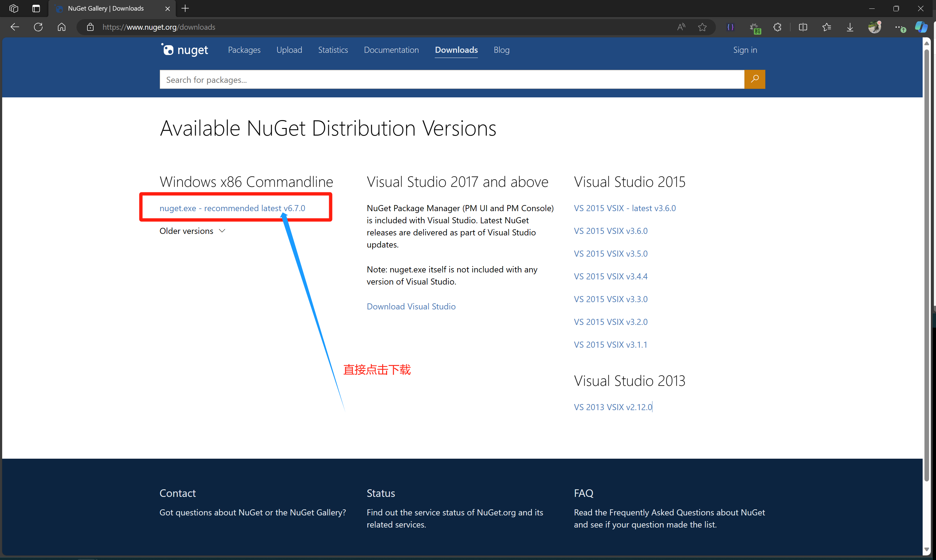Download VS 2013 VSIX v2.12.0
This screenshot has width=936, height=560.
(x=613, y=407)
